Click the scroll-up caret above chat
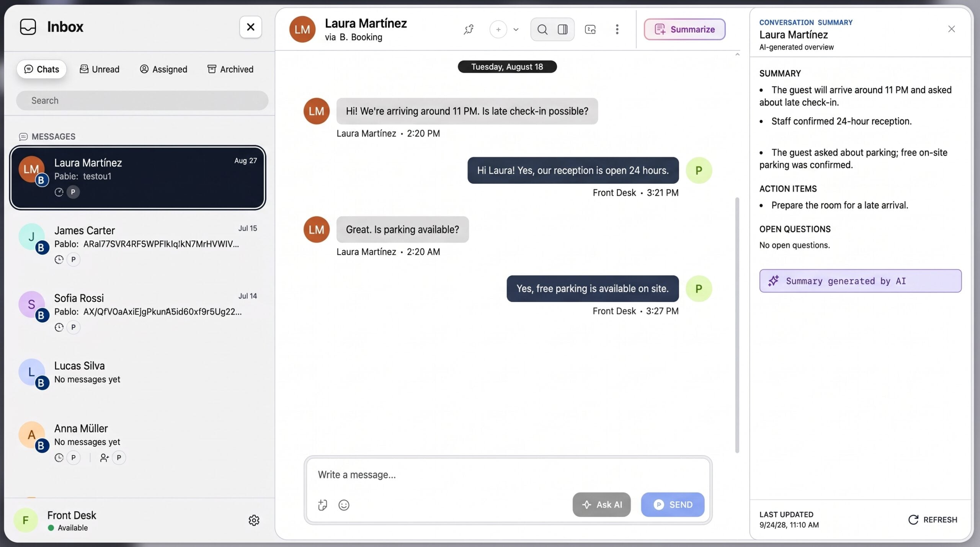The width and height of the screenshot is (980, 547). tap(737, 55)
